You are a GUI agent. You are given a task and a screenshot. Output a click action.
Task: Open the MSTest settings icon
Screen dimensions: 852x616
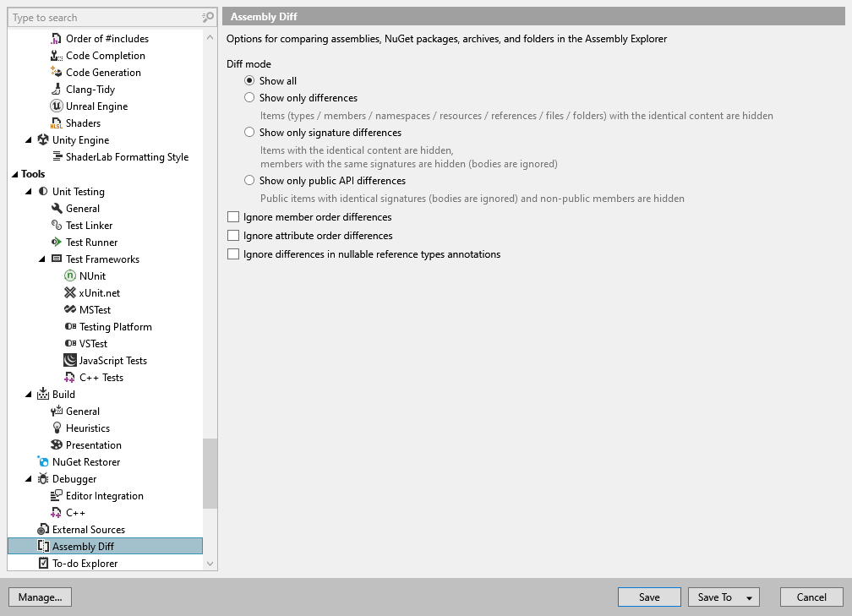[x=69, y=309]
